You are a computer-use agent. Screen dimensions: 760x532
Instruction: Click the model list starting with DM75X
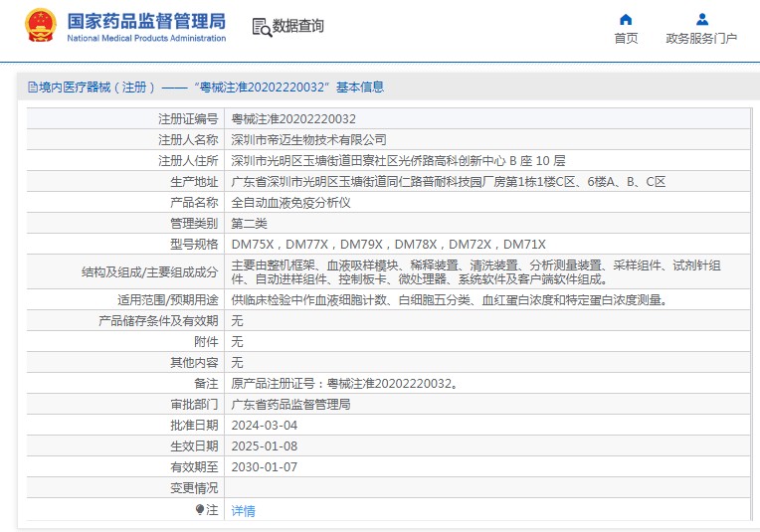point(388,244)
